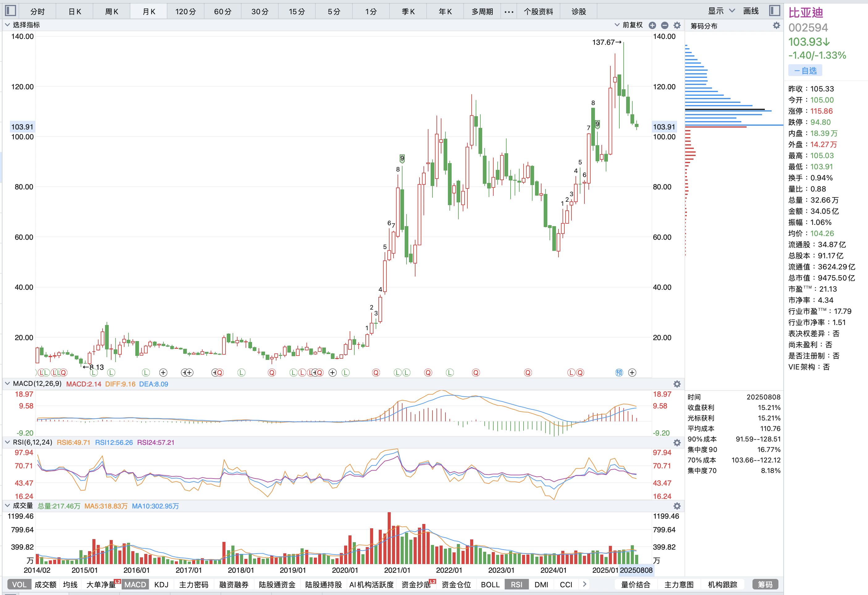Remove BYD from 自选 watchlist
This screenshot has height=595, width=868.
pyautogui.click(x=805, y=70)
